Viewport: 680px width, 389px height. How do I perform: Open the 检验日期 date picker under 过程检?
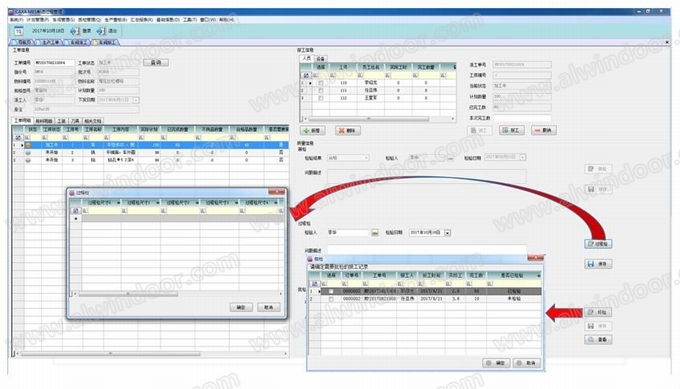tap(448, 233)
